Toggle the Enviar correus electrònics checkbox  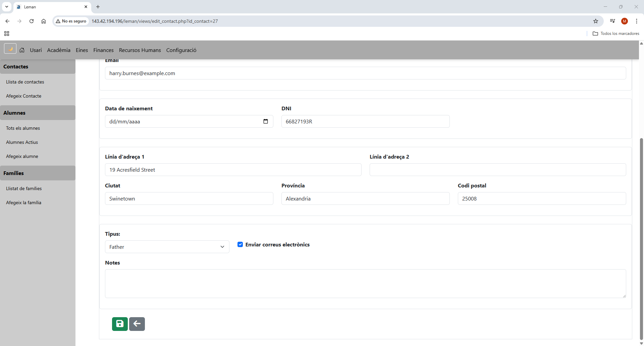(x=240, y=244)
